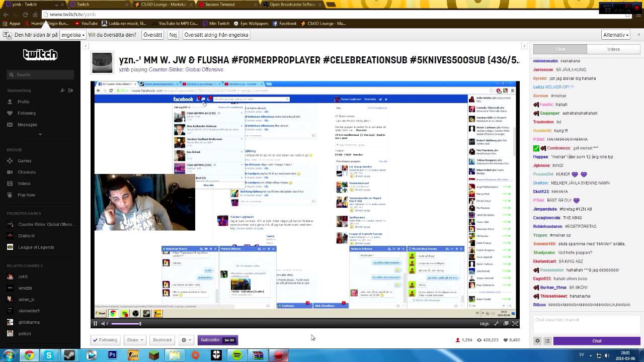644x362 pixels.
Task: Open the player options wrench
Action: tap(497, 324)
